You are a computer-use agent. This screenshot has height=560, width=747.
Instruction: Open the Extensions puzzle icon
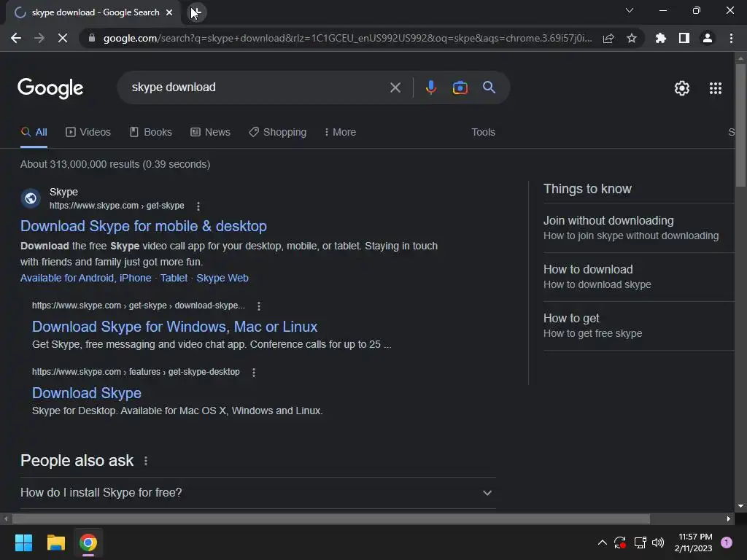click(661, 38)
